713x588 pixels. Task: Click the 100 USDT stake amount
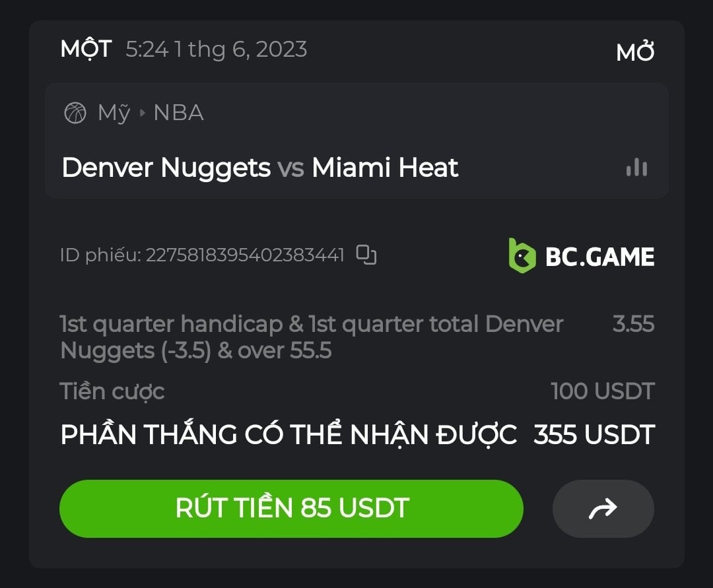coord(603,391)
